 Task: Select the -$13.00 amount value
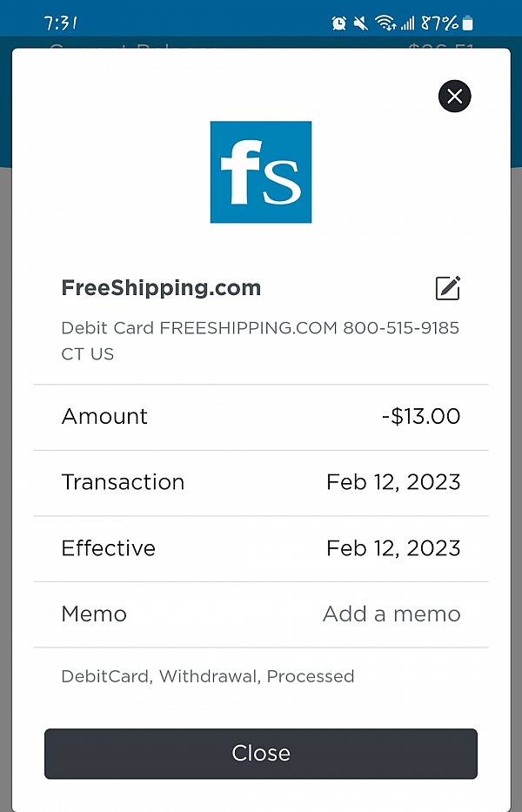pos(421,416)
